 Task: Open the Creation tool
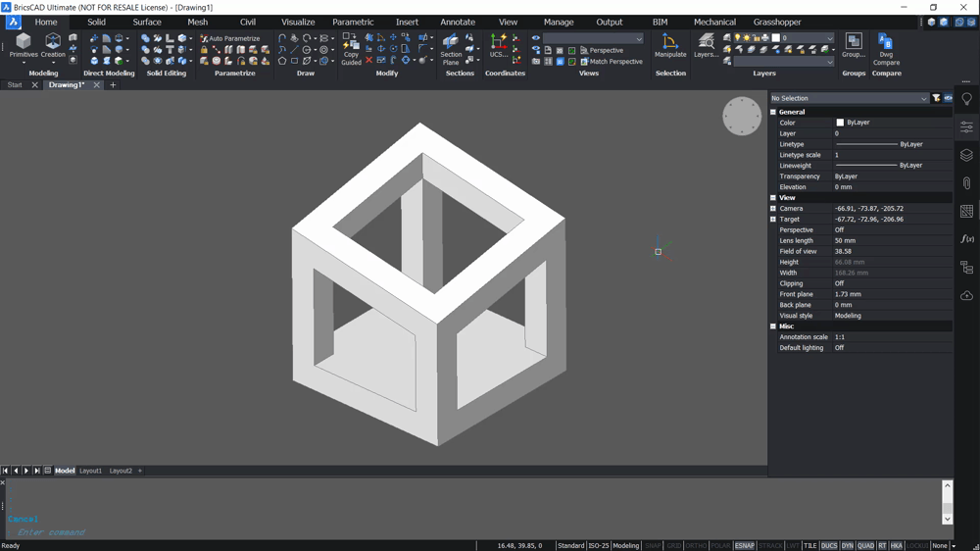click(x=53, y=47)
